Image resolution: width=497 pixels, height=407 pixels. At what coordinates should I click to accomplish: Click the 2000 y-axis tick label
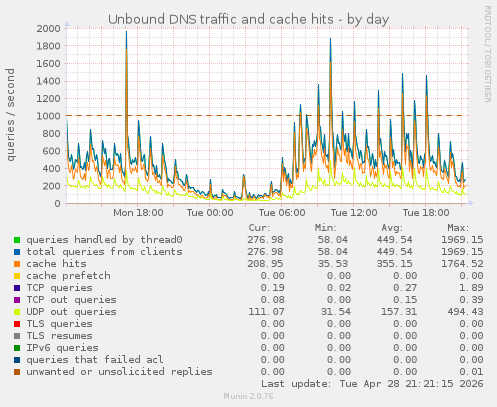pos(48,28)
